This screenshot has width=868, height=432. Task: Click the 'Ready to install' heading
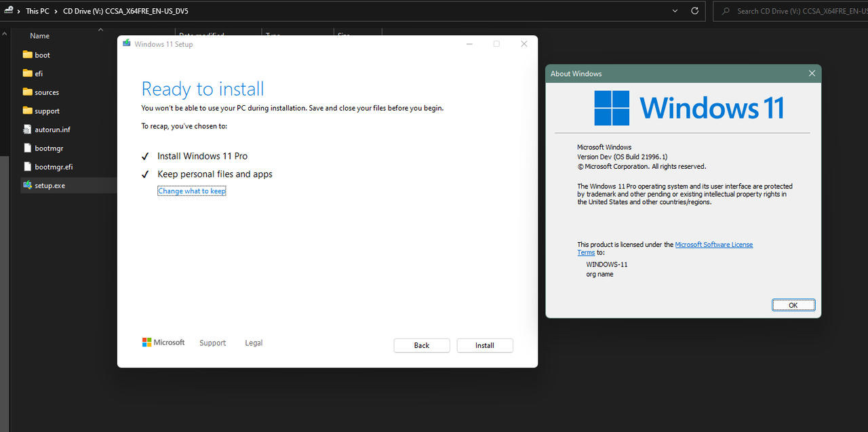(203, 89)
